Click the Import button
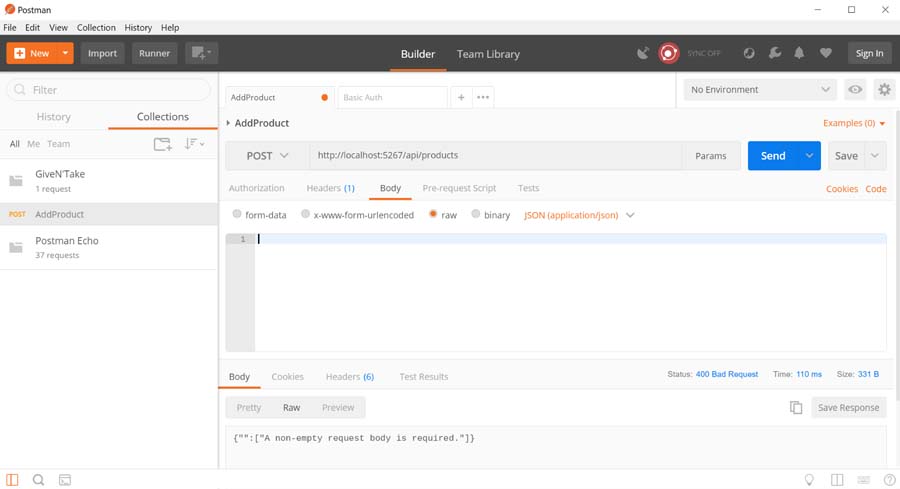Image resolution: width=900 pixels, height=489 pixels. click(x=102, y=53)
